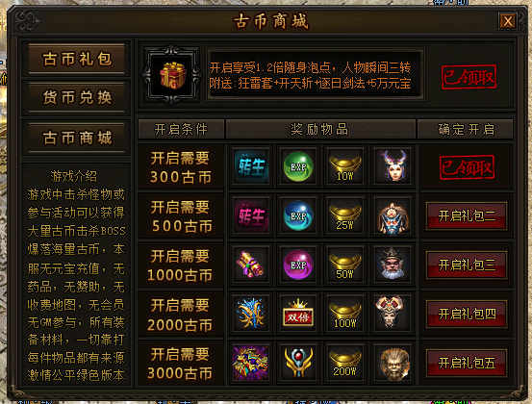Switch to the 古币商城 sidebar tab
This screenshot has width=532, height=404.
(77, 138)
